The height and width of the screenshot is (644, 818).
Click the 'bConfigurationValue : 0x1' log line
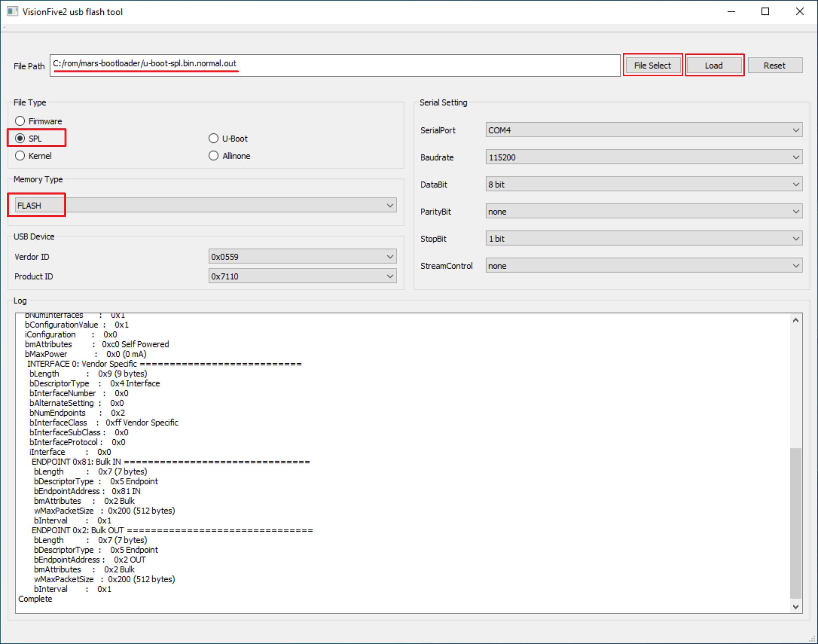(x=77, y=325)
